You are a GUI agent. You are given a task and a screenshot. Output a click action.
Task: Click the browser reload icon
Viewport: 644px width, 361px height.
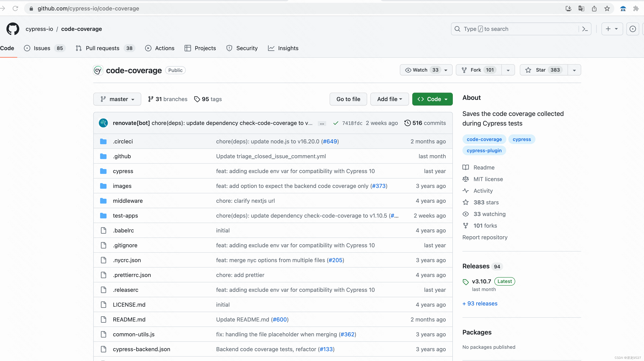(x=15, y=8)
